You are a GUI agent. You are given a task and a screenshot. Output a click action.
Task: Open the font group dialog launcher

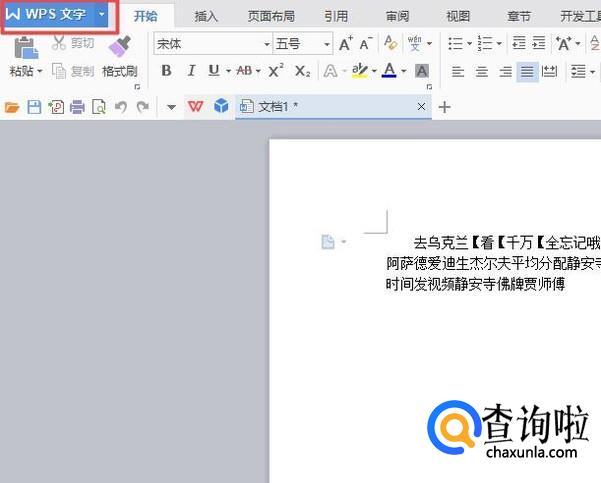(x=429, y=87)
